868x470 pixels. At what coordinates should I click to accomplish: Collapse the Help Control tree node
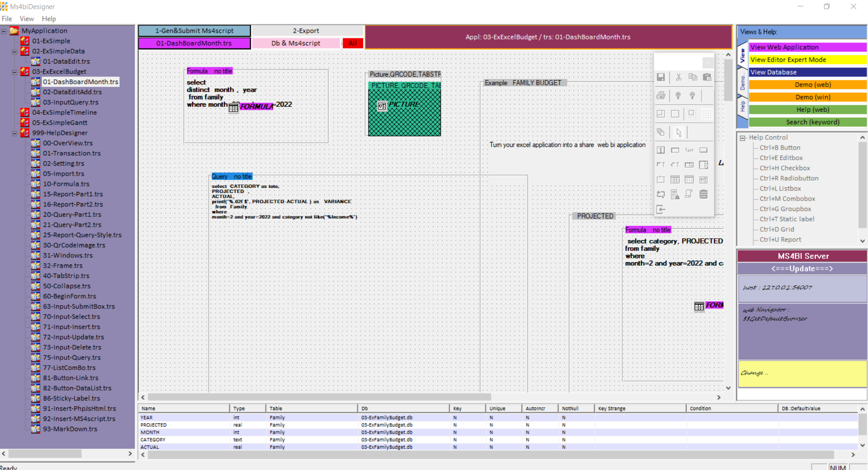pyautogui.click(x=742, y=138)
